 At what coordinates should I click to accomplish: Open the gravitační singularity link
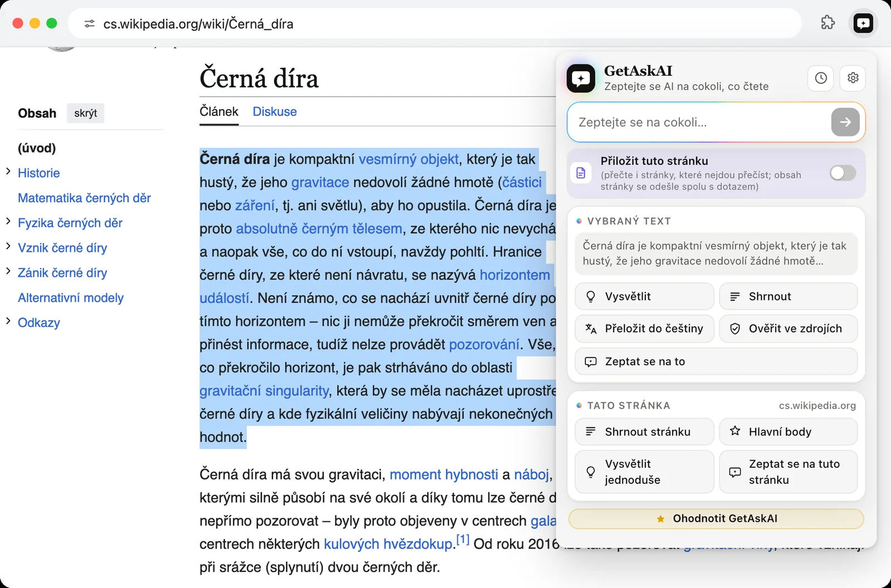coord(265,391)
